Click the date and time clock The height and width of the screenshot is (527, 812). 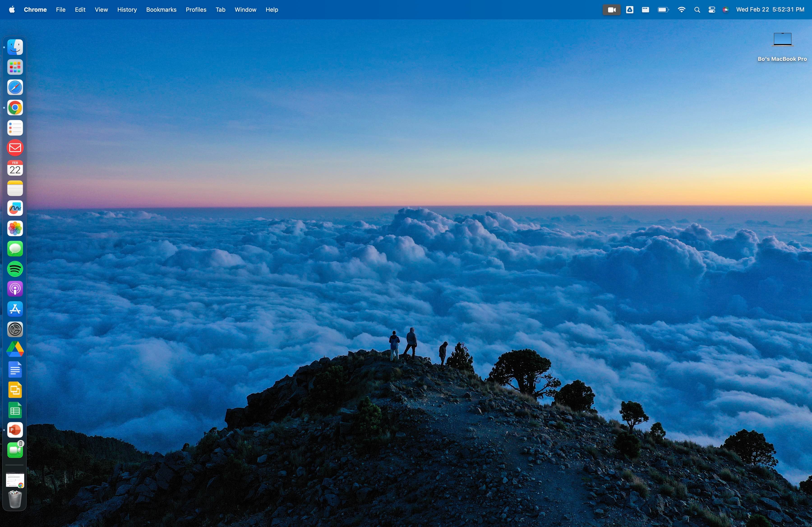click(770, 10)
